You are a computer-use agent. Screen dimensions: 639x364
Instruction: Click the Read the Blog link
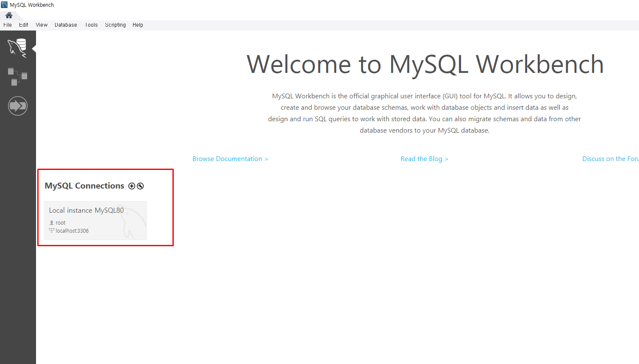[424, 159]
